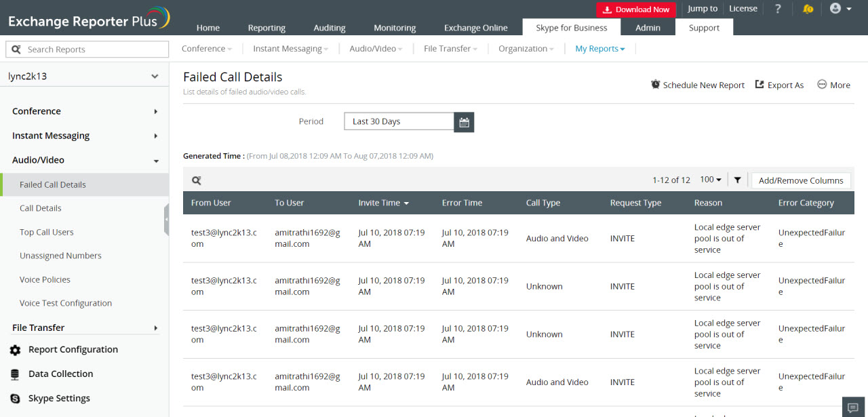This screenshot has height=417, width=868.
Task: Open the user account avatar menu
Action: [840, 9]
